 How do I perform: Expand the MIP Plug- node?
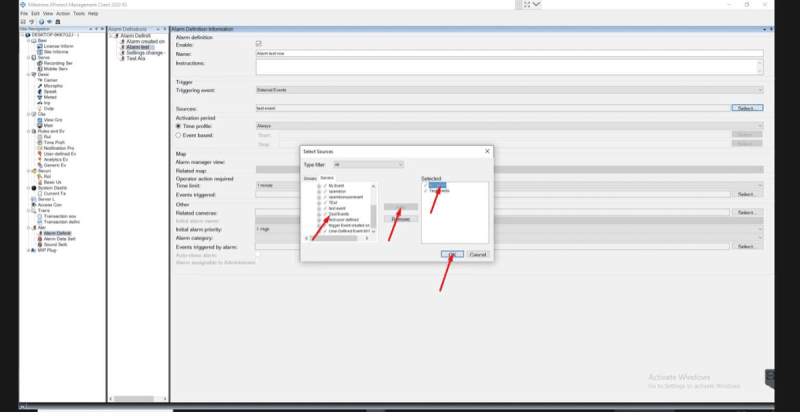(x=29, y=250)
